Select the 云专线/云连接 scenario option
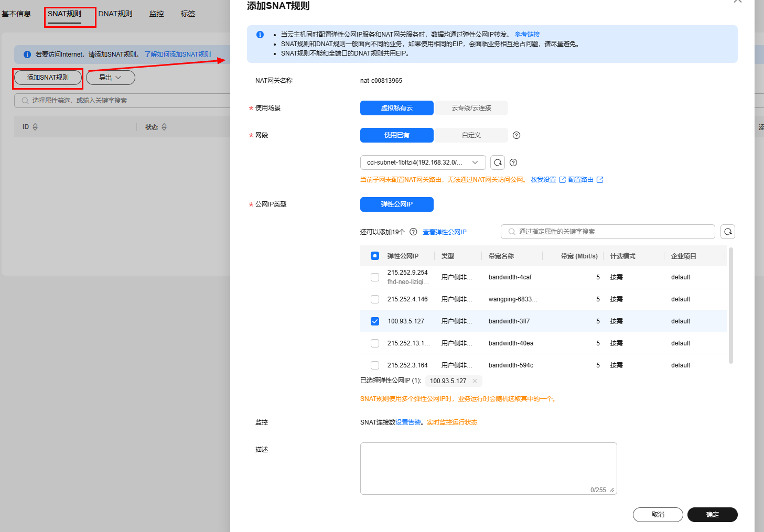The height and width of the screenshot is (532, 764). tap(471, 108)
